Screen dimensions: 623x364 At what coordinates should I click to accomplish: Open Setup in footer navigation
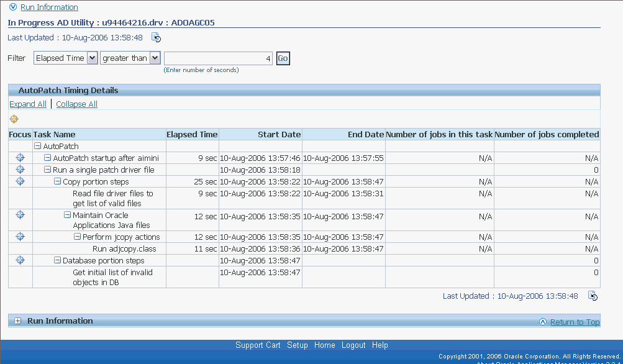pos(298,345)
